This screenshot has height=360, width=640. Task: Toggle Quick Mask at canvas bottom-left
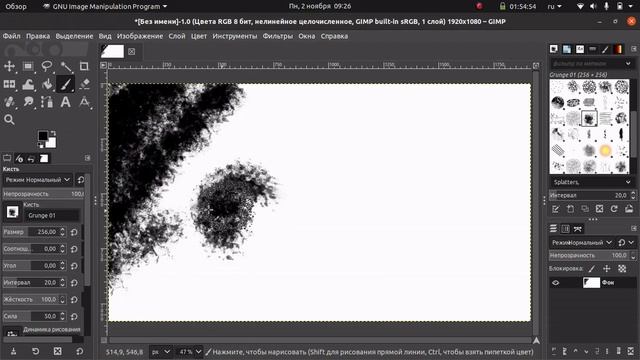pos(104,340)
